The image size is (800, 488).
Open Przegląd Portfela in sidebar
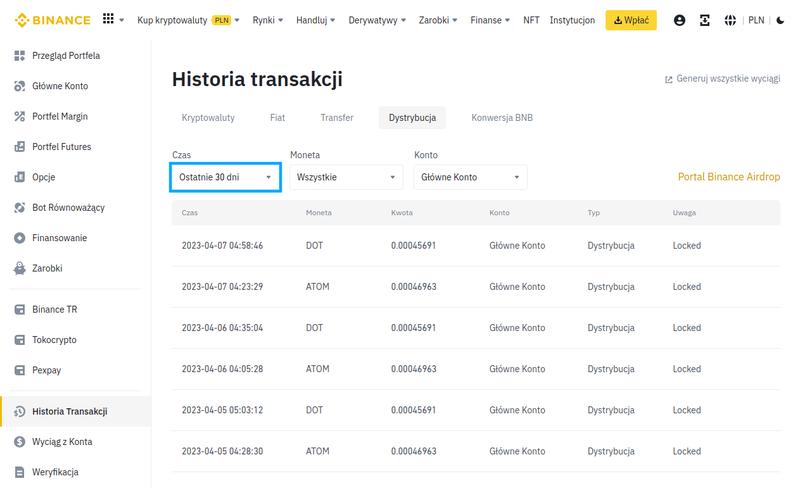[x=66, y=56]
